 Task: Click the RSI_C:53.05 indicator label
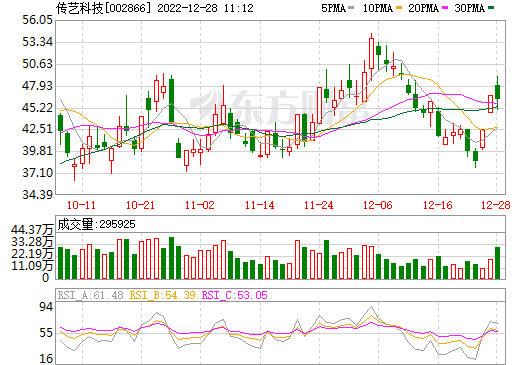235,295
